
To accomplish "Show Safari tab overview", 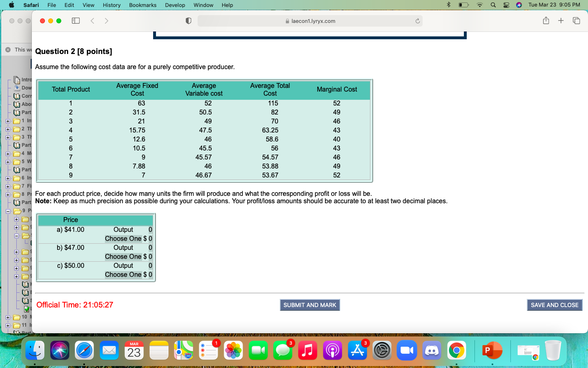I will (576, 20).
